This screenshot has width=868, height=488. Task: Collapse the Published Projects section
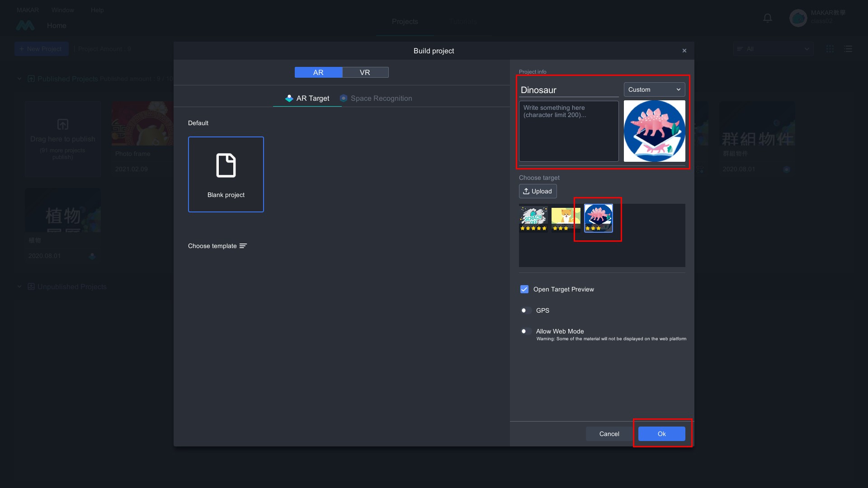[x=19, y=79]
